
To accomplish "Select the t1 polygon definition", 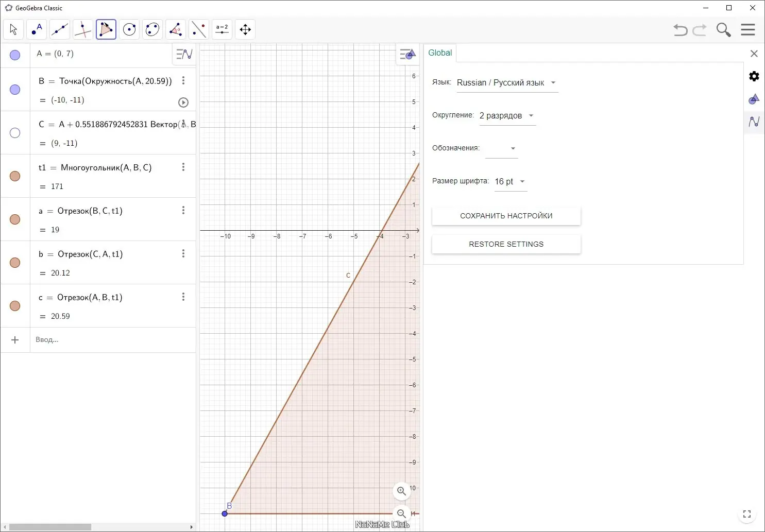I will (95, 167).
